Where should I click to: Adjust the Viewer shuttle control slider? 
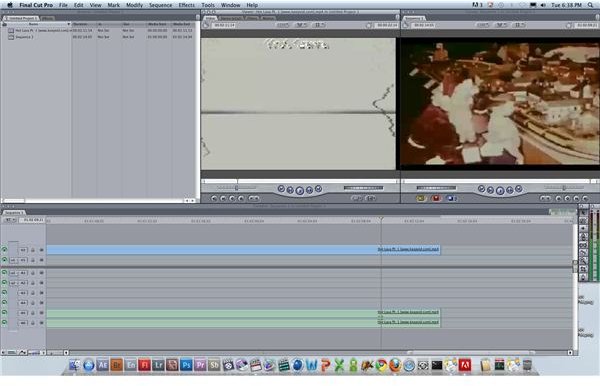click(237, 188)
